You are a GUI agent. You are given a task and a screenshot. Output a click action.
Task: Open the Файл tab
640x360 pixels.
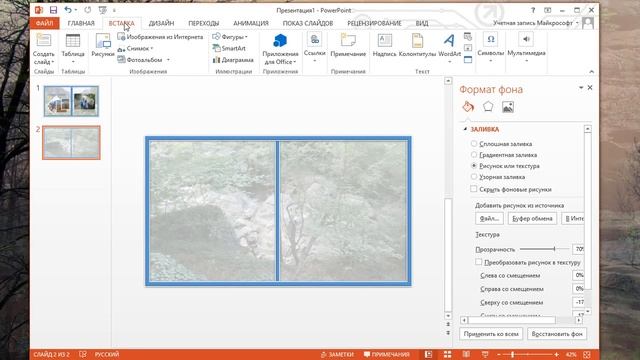pos(44,23)
